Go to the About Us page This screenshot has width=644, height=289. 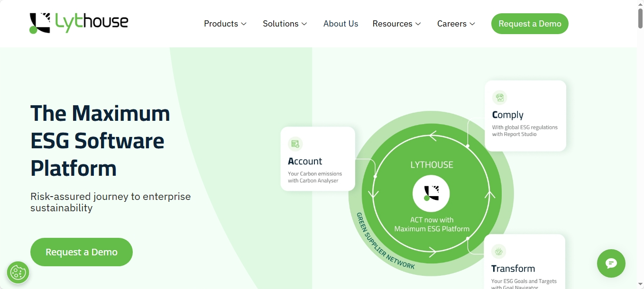click(340, 24)
